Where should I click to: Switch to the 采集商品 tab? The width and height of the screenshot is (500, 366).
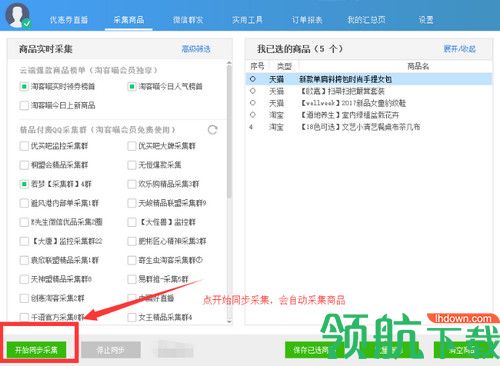pyautogui.click(x=129, y=20)
